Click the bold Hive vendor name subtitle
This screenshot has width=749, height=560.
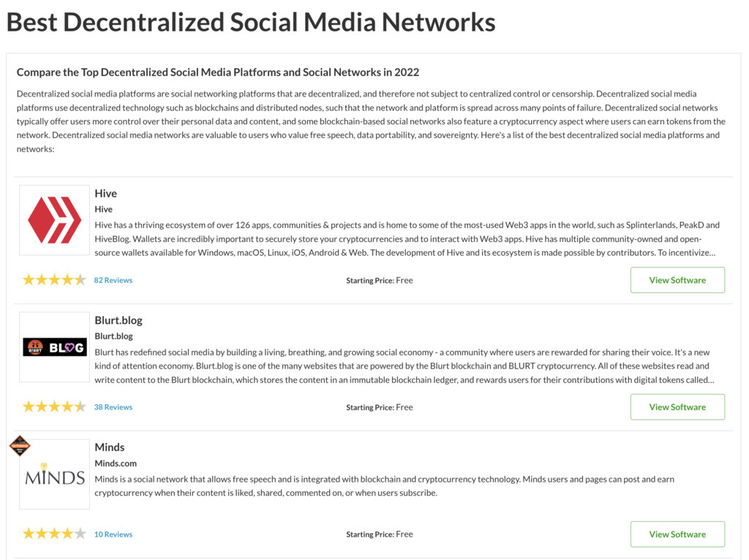click(x=104, y=209)
